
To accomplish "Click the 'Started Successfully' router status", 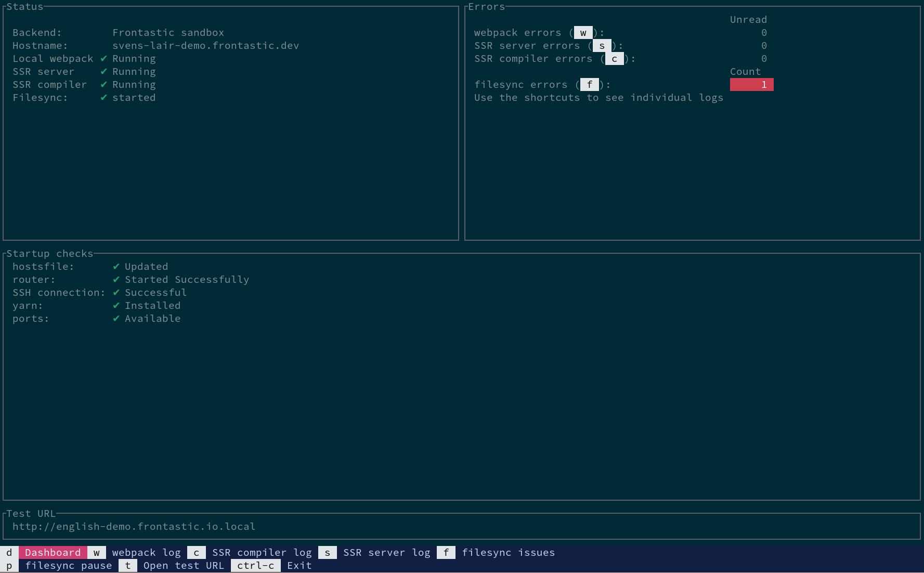I will click(187, 279).
